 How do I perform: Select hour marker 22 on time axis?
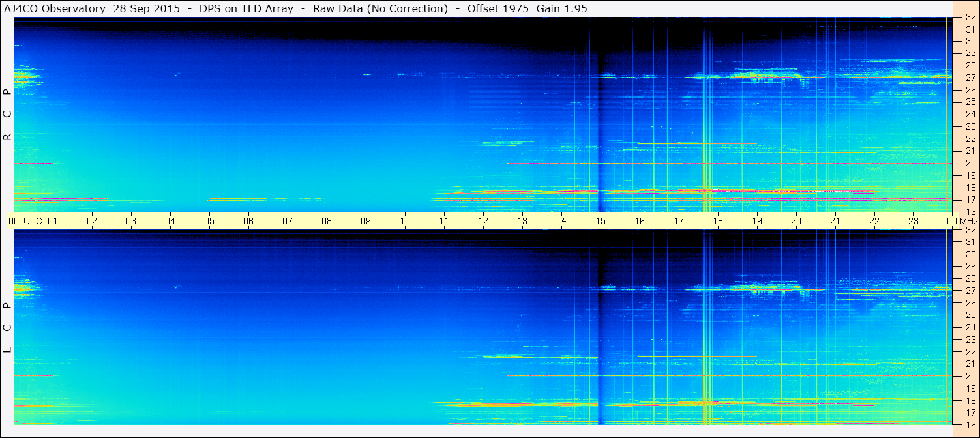[x=874, y=221]
